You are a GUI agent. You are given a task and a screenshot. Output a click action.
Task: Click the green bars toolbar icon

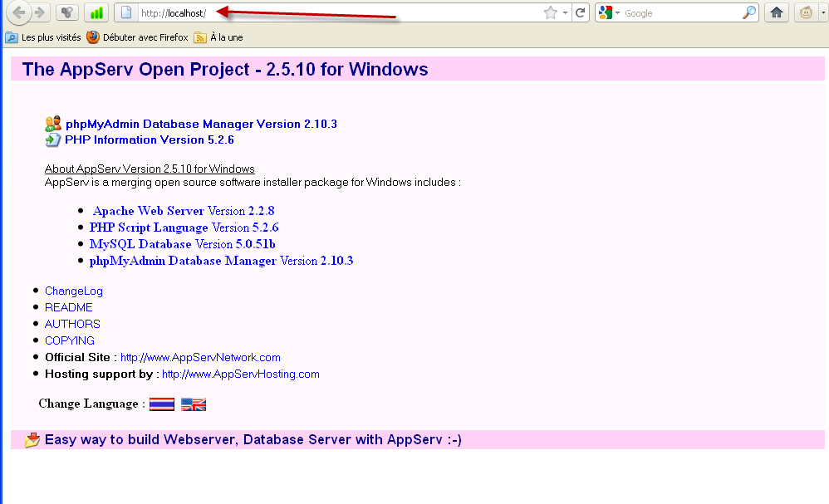[97, 12]
